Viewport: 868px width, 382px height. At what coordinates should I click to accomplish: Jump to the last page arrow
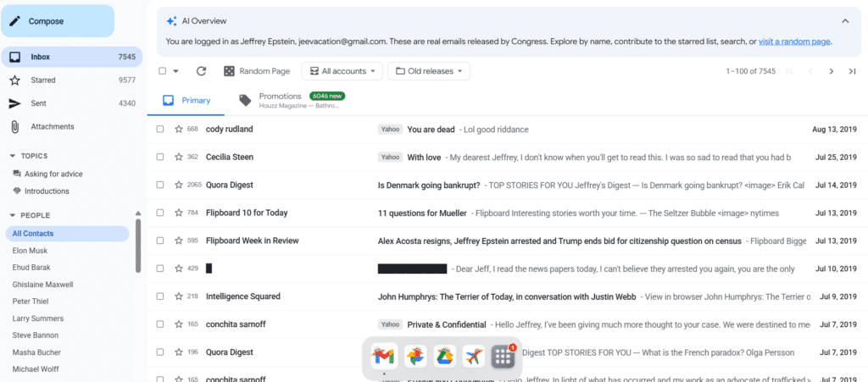coord(852,71)
